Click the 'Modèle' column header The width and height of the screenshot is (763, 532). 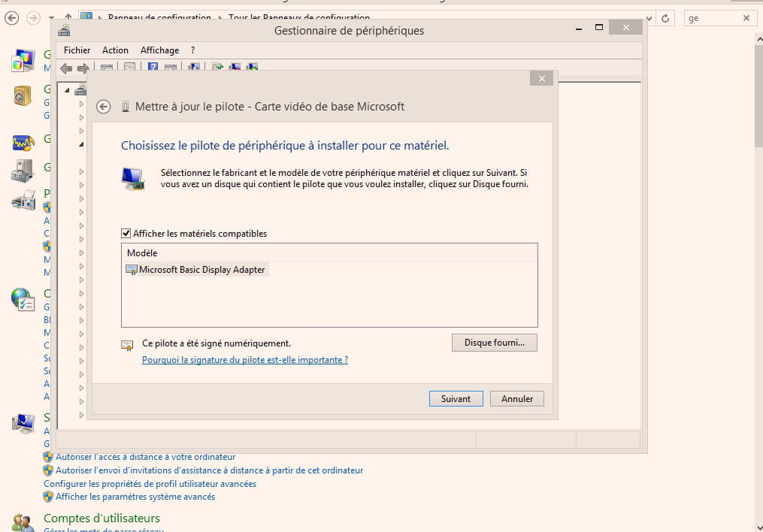click(x=329, y=253)
